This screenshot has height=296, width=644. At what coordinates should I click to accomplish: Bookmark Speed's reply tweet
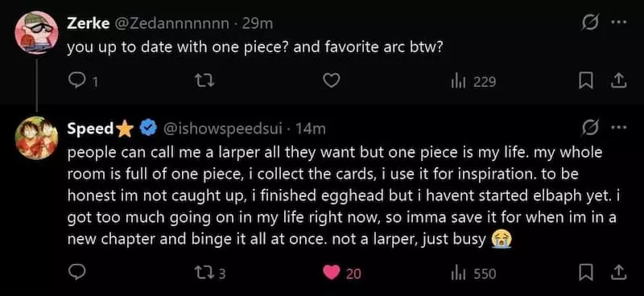coord(585,273)
